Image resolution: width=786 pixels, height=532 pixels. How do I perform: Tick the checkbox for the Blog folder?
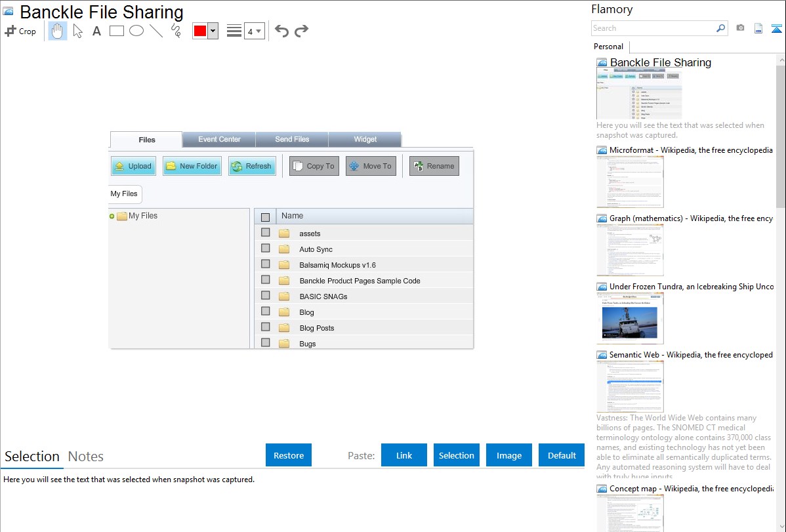coord(265,312)
